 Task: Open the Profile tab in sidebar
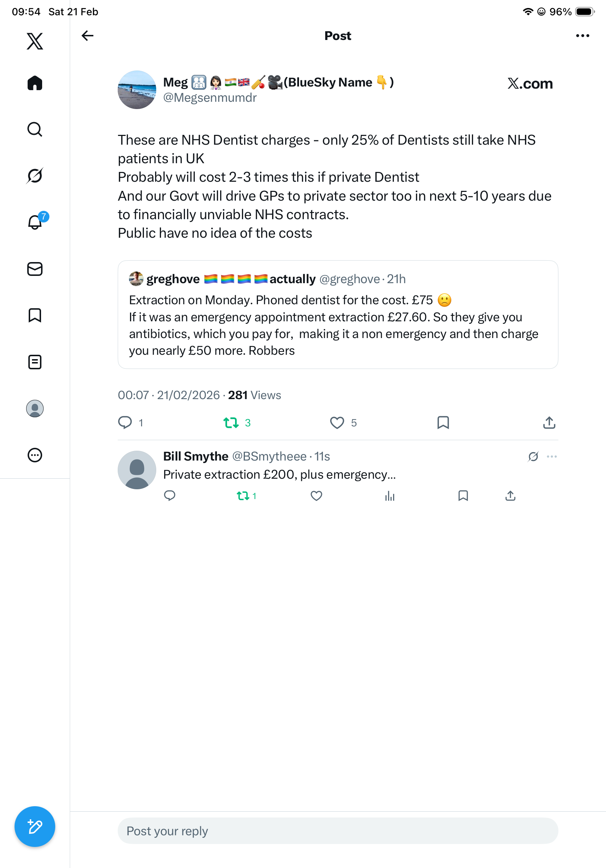(35, 408)
